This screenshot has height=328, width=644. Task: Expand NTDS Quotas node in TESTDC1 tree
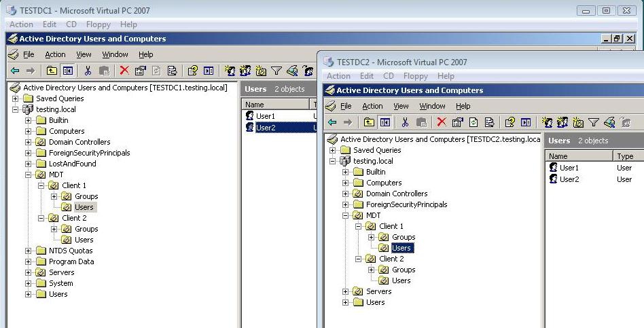pos(29,251)
